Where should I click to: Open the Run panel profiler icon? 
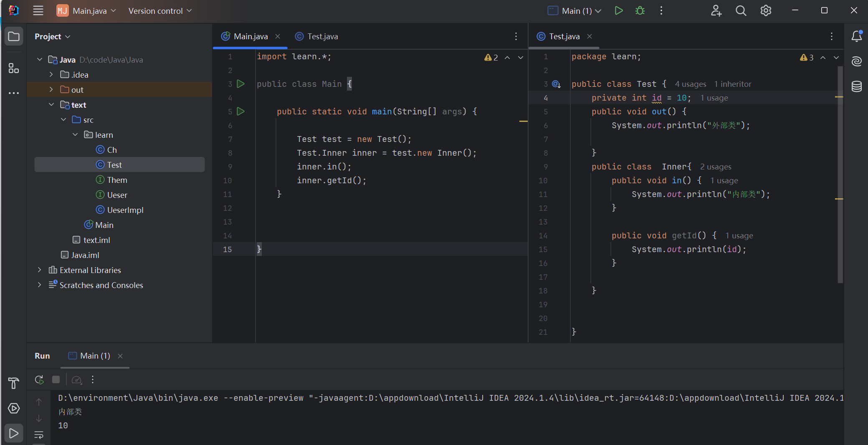77,379
